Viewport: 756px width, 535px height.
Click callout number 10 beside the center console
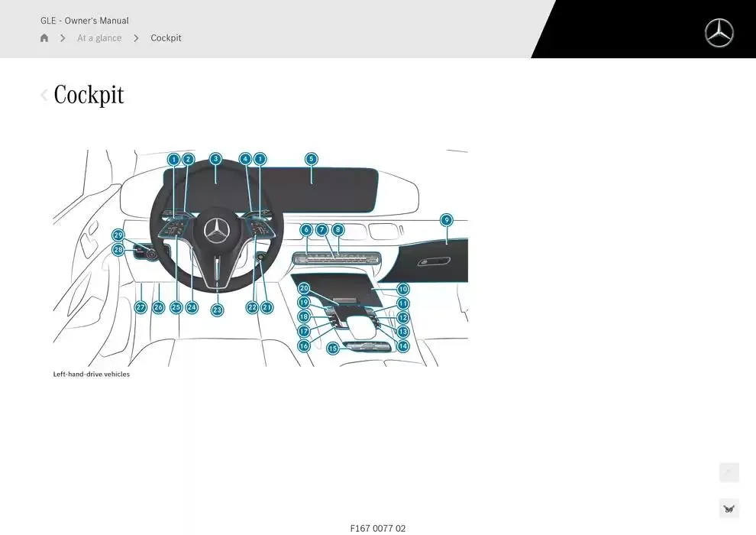tap(403, 290)
